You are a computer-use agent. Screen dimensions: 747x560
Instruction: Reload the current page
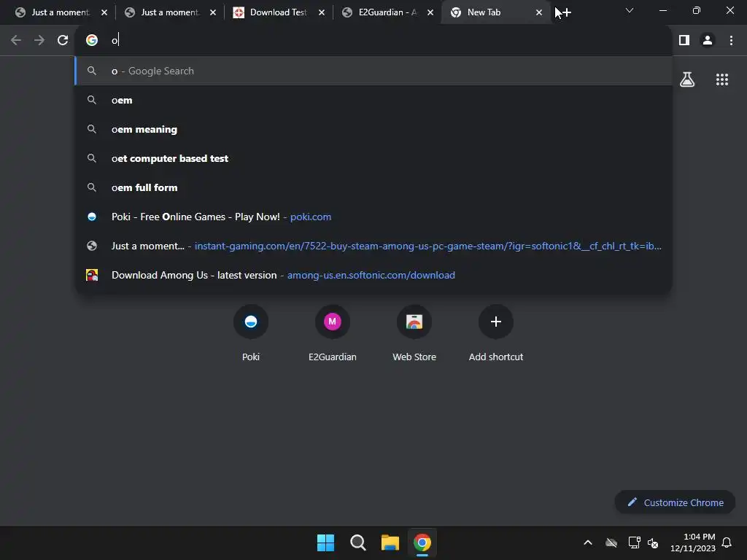(x=63, y=41)
